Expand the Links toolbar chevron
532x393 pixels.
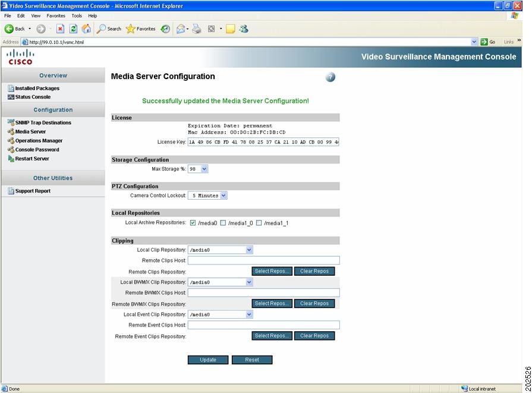point(519,40)
